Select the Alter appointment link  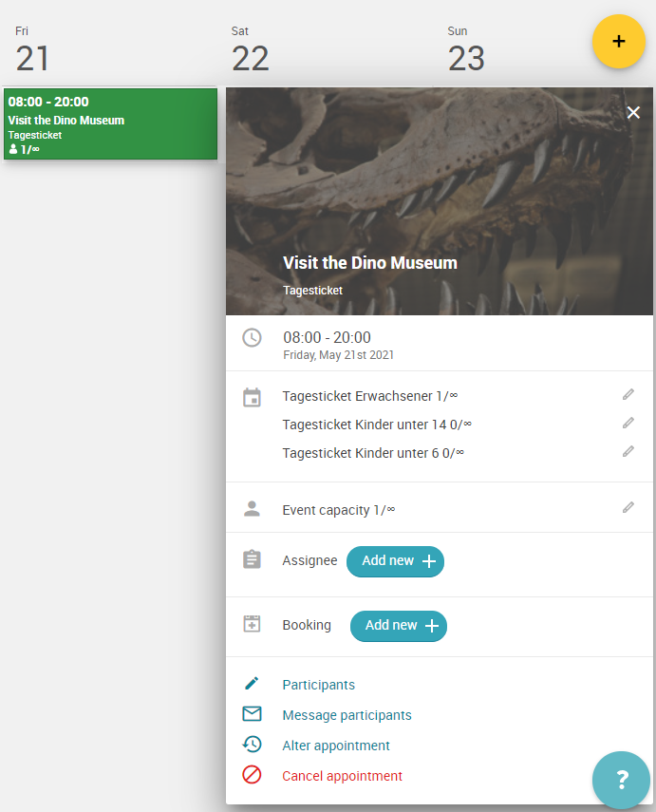pyautogui.click(x=336, y=746)
